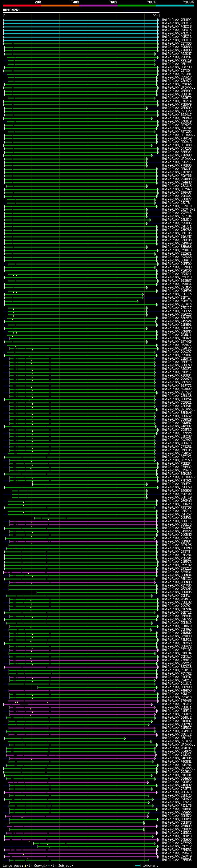Screen dimensions: 197x868
Task: Click the white AU194261 query sequence bar
Action: (81, 12)
